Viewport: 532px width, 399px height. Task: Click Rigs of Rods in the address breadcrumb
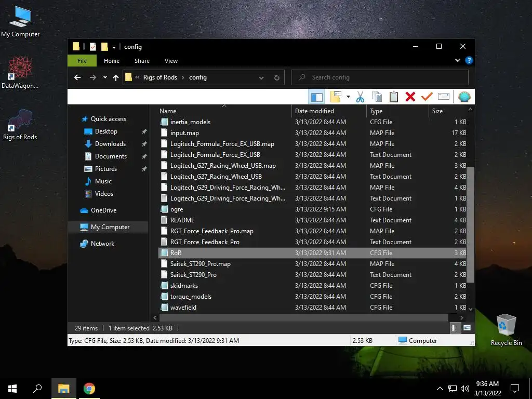[x=160, y=77]
